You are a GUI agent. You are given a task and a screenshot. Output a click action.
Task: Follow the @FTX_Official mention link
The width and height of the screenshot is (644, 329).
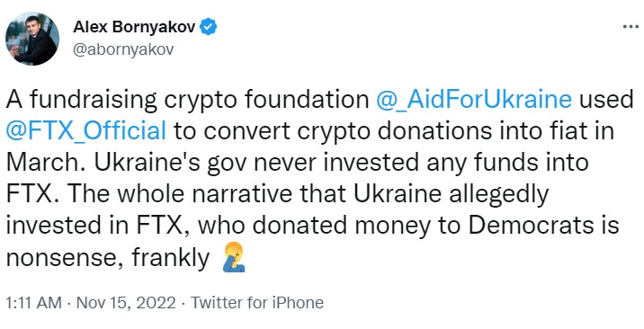click(x=86, y=131)
